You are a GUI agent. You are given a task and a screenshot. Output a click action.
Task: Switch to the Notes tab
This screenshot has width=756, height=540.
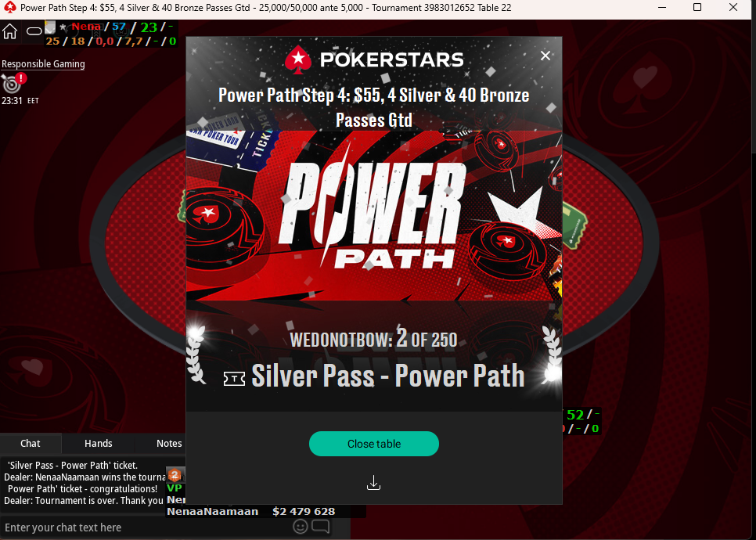pyautogui.click(x=169, y=443)
